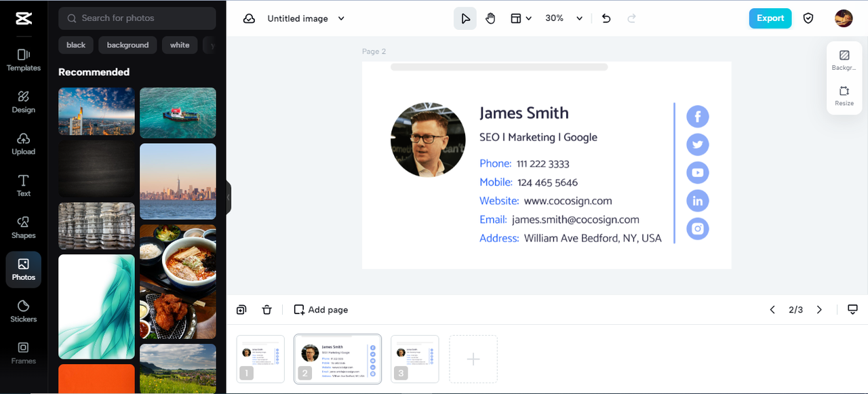
Task: Duplicate the current page
Action: [241, 310]
